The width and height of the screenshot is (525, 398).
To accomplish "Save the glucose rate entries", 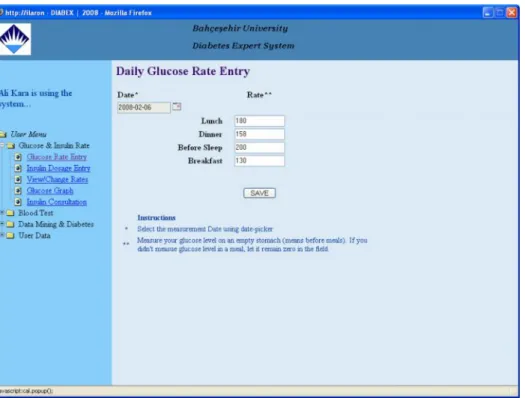I will coord(259,193).
